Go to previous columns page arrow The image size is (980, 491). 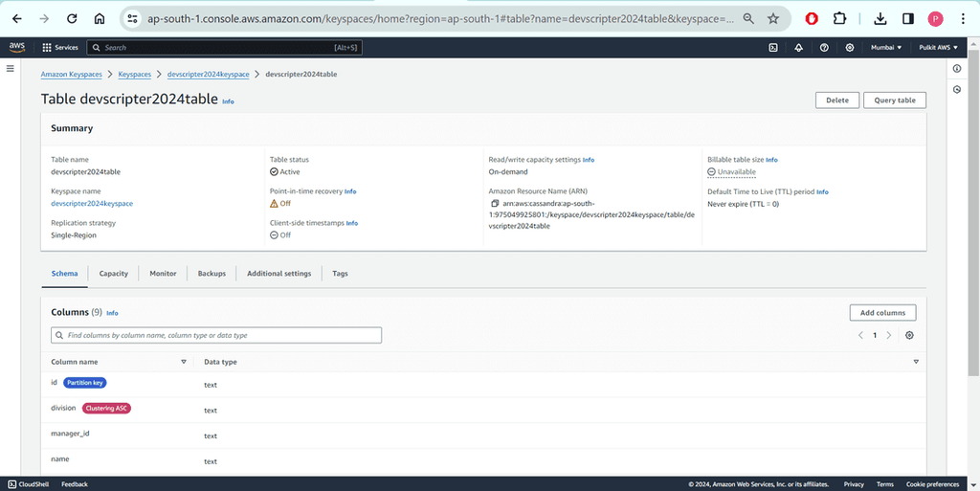pos(860,335)
